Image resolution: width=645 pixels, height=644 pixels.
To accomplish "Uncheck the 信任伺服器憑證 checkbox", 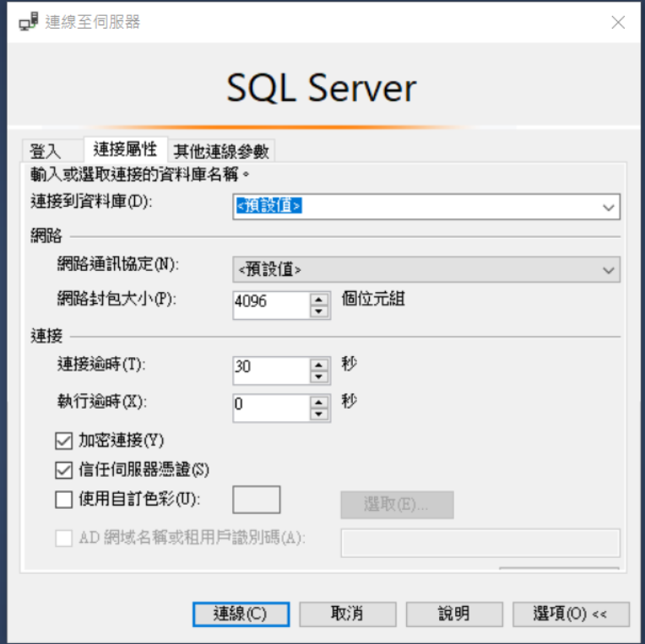I will click(64, 470).
